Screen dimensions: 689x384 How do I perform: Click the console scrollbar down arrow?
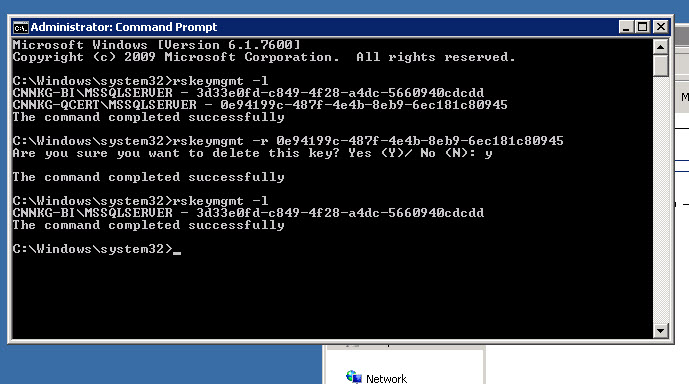click(x=660, y=331)
